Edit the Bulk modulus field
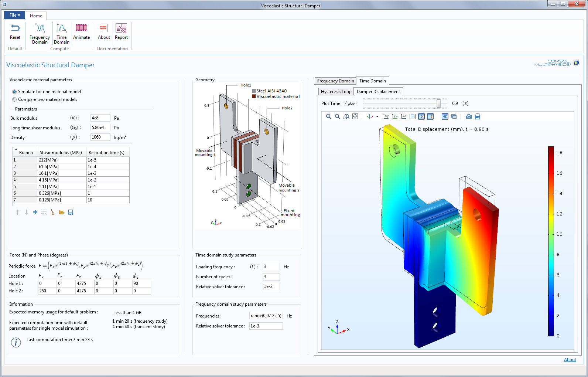 100,118
